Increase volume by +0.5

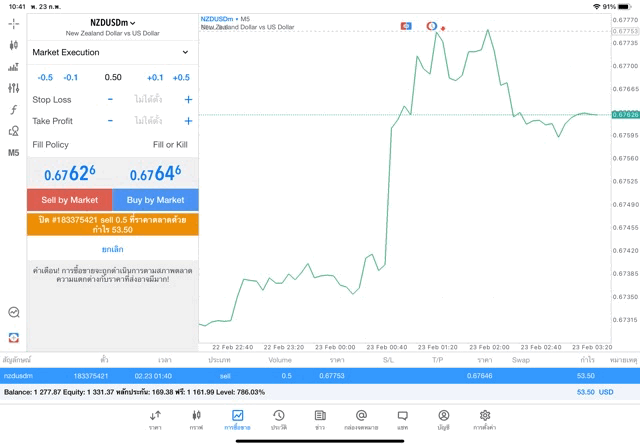(x=181, y=78)
